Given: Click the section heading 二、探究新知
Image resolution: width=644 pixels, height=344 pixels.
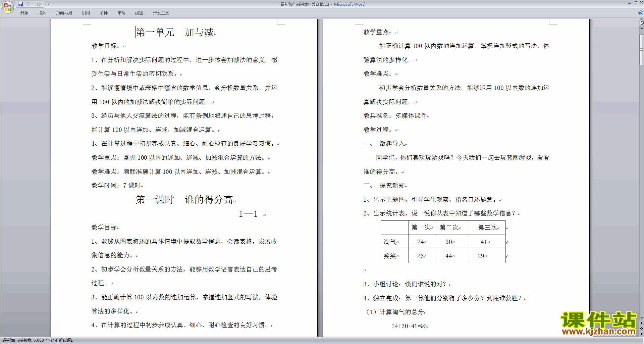Looking at the screenshot, I should point(384,186).
